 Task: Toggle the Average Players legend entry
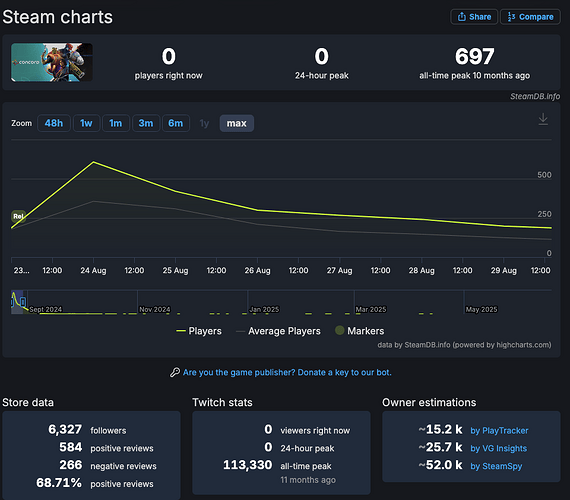point(278,331)
